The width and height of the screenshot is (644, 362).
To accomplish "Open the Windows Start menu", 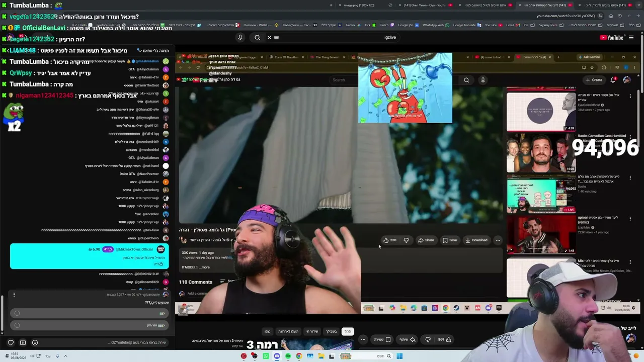I will coord(399,356).
